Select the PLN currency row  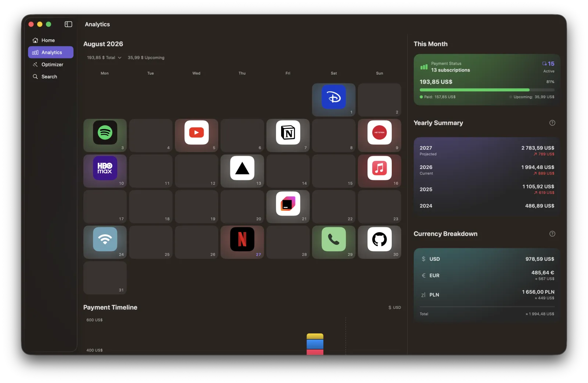tap(487, 295)
